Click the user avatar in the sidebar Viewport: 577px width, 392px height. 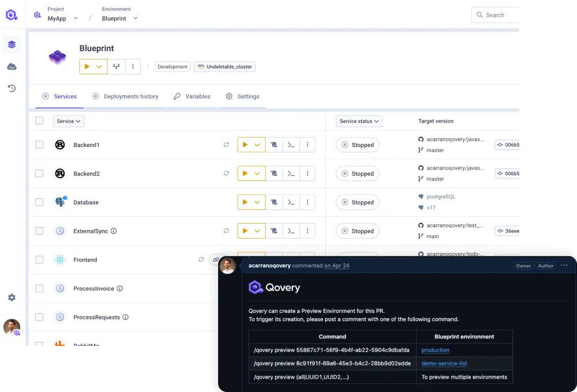12,327
